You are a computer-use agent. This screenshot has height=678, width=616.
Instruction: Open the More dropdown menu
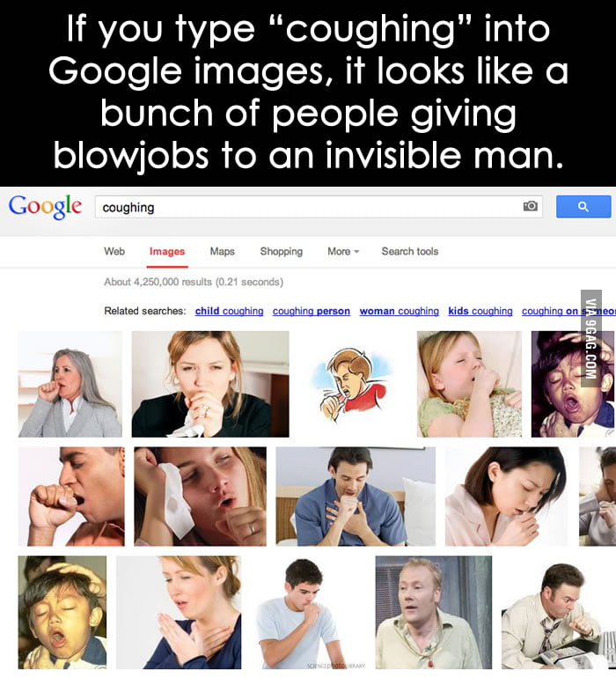point(343,251)
